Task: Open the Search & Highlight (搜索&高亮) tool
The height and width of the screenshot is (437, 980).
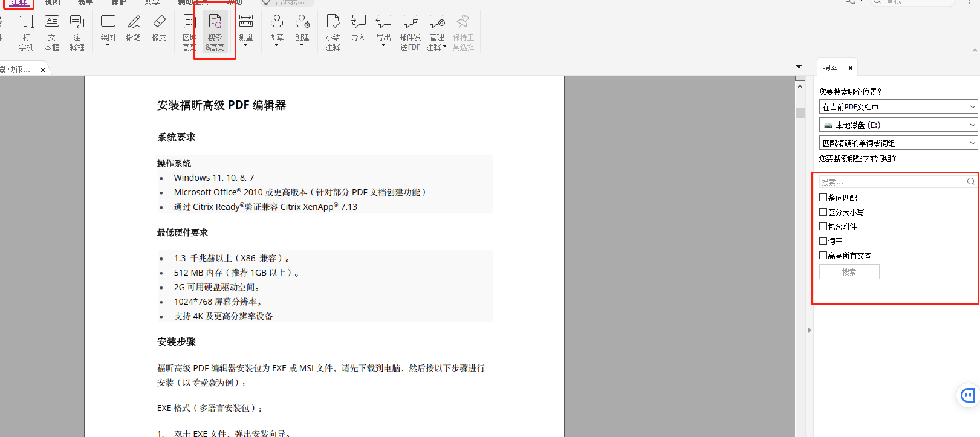Action: 215,32
